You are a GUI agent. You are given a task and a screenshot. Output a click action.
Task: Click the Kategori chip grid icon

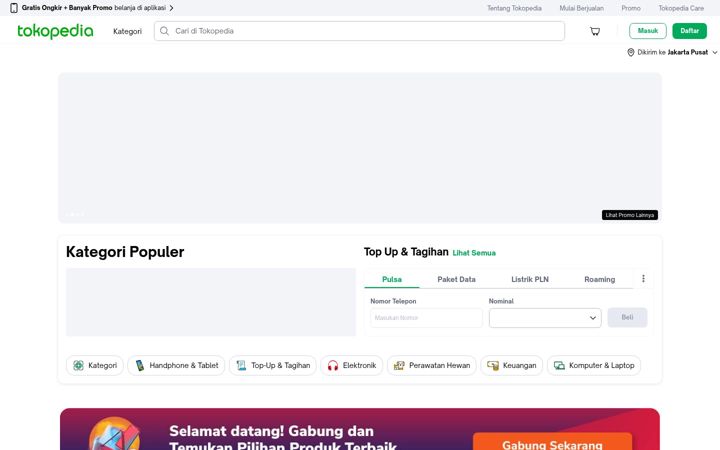pyautogui.click(x=79, y=366)
